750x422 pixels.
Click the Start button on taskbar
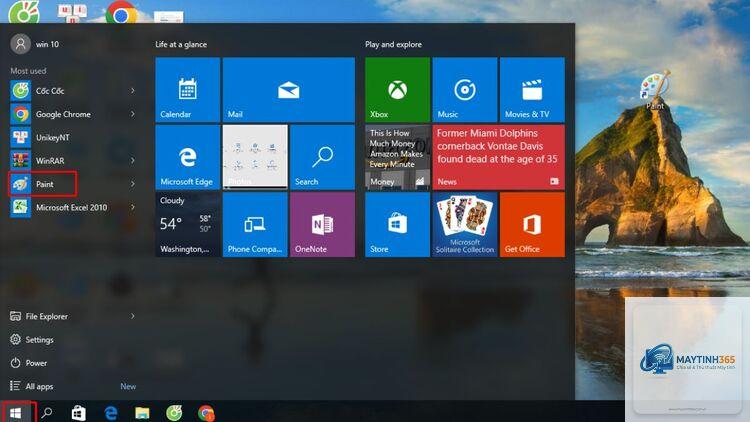(x=15, y=412)
